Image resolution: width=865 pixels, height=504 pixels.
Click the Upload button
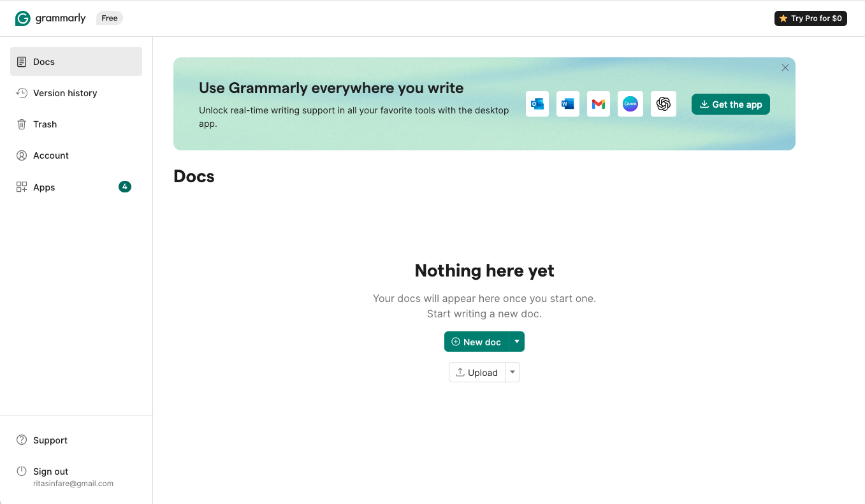(477, 372)
